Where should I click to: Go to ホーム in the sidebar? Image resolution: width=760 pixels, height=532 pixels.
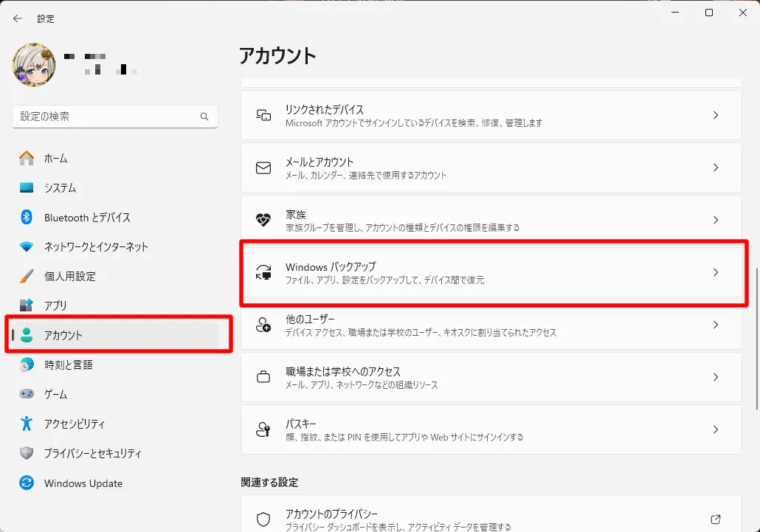56,159
